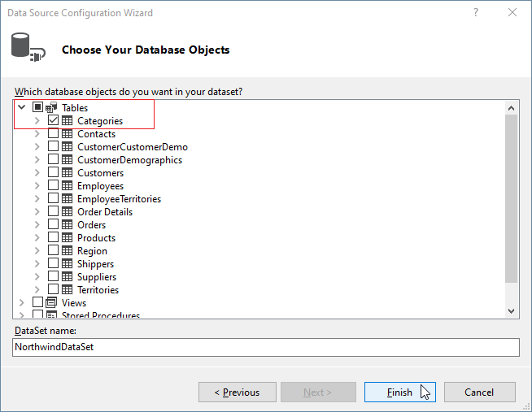Expand the Customers table node

tap(37, 172)
